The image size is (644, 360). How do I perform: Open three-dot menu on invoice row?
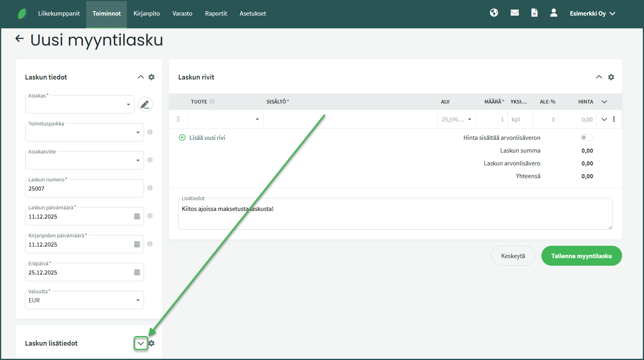[614, 119]
